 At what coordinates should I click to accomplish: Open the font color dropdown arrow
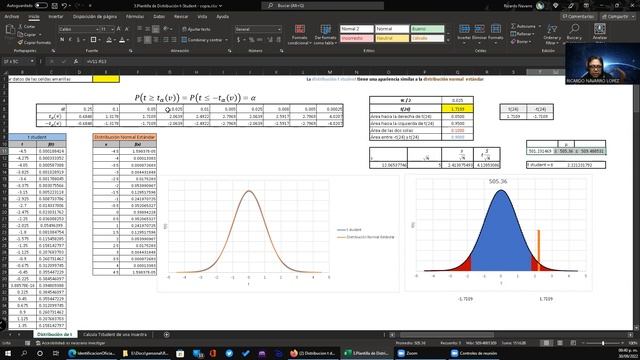pyautogui.click(x=128, y=40)
